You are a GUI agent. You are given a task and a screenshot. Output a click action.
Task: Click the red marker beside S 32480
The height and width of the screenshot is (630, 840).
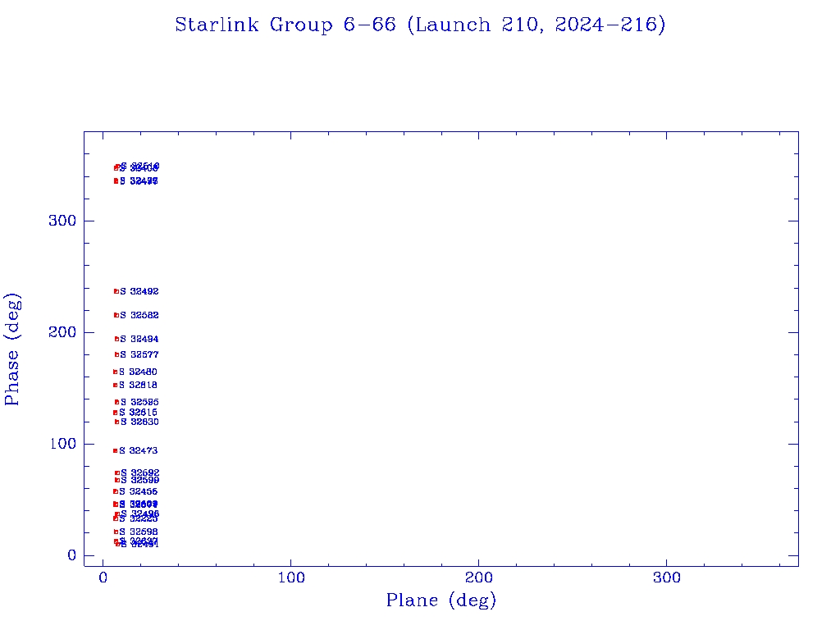[115, 372]
